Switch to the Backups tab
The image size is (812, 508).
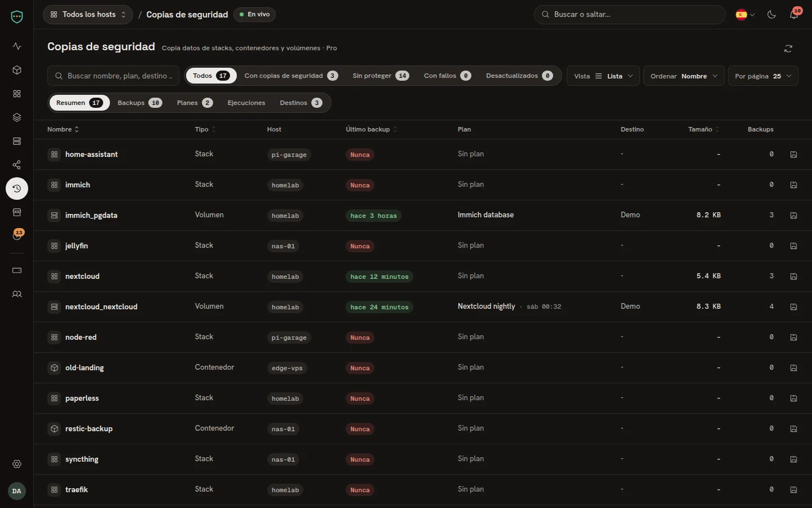140,103
